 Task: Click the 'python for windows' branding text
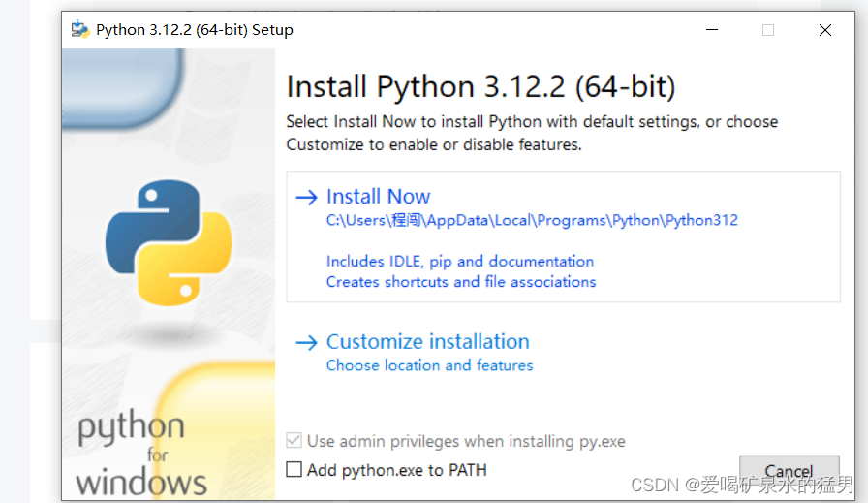[141, 453]
